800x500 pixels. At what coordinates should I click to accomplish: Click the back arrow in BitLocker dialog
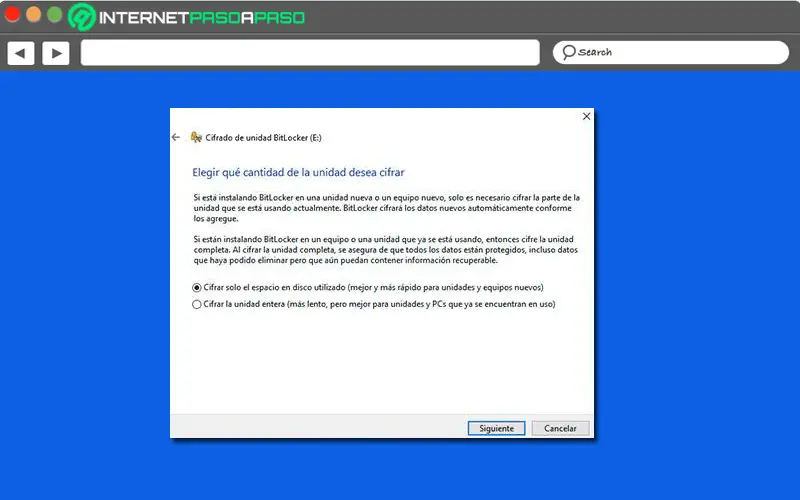point(176,137)
